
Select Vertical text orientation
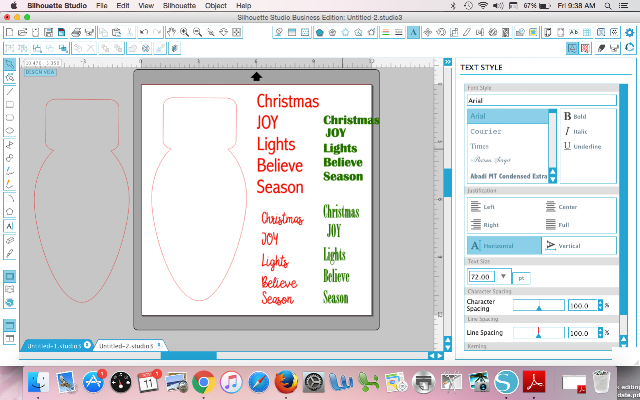click(x=579, y=246)
